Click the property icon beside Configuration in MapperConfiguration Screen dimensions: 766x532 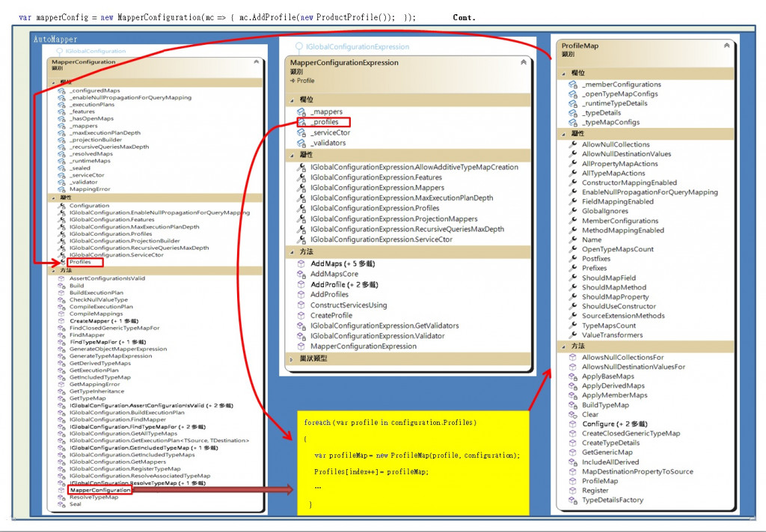point(61,206)
